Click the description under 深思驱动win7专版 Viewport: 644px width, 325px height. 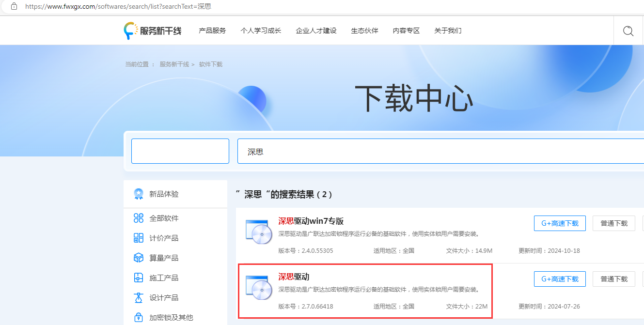379,234
